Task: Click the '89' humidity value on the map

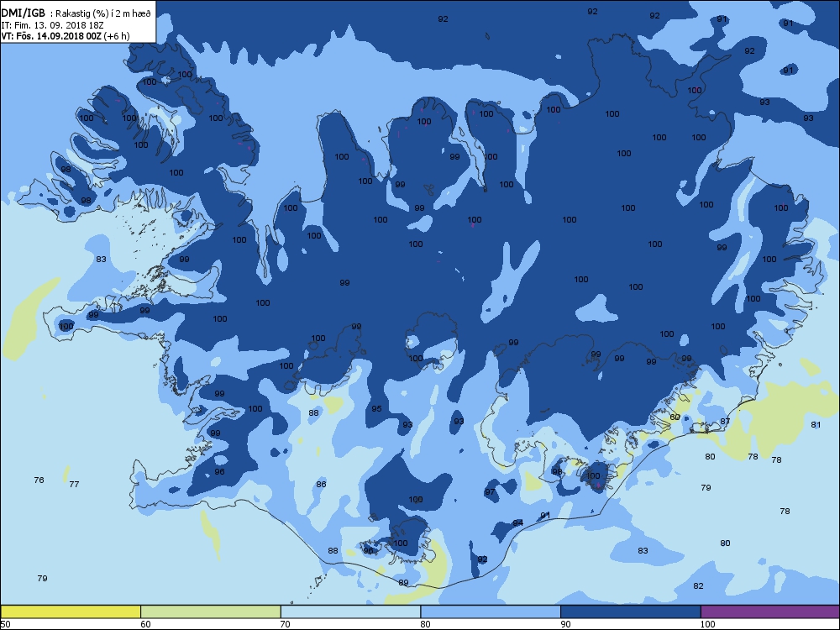Action: 403,583
